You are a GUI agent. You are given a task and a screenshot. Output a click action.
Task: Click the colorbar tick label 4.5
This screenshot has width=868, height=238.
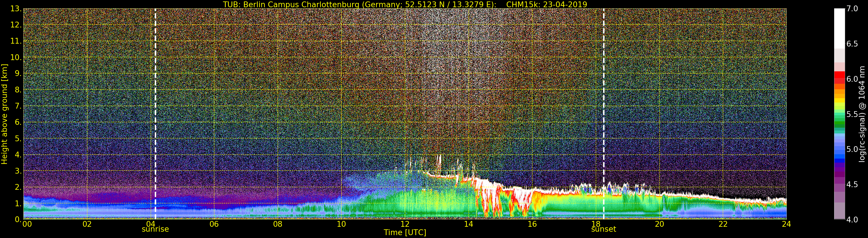tap(852, 185)
